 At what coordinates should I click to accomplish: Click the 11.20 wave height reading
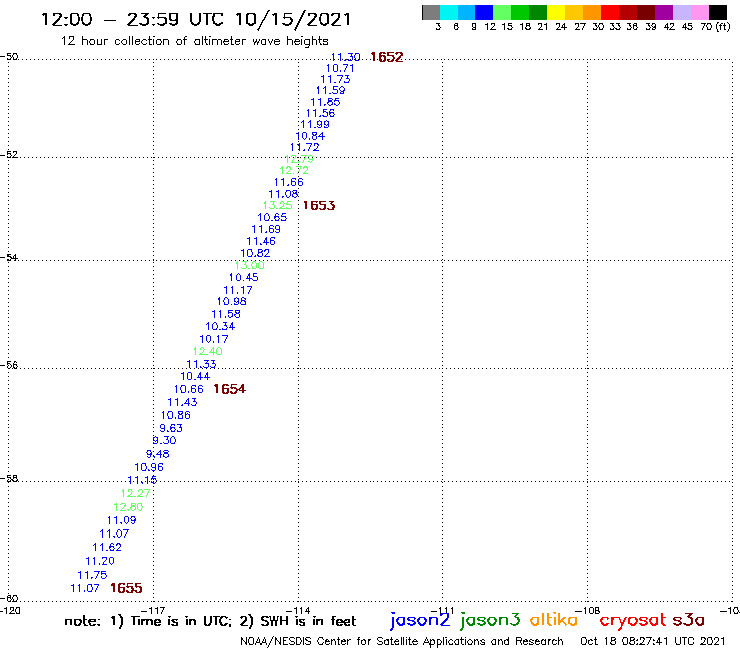coord(100,561)
